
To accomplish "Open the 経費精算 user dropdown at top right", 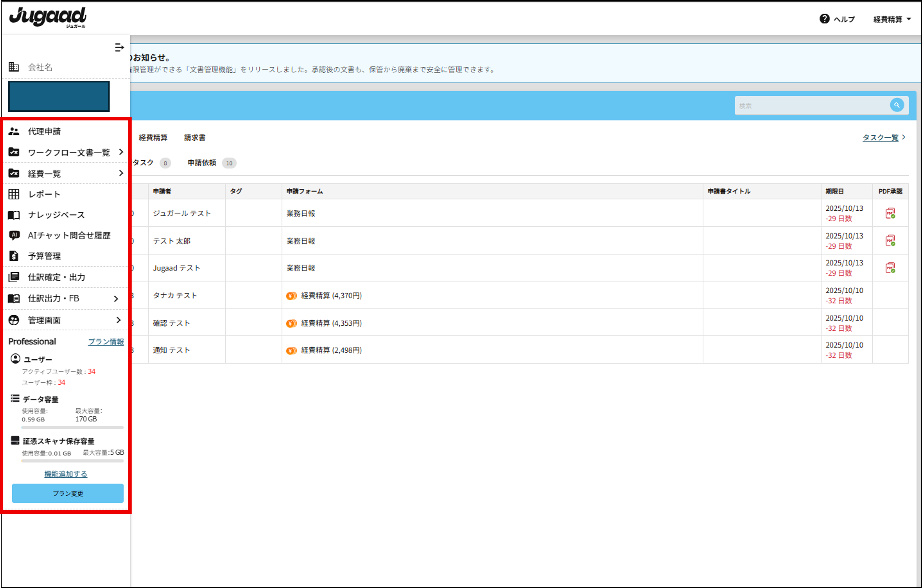I will pos(892,19).
